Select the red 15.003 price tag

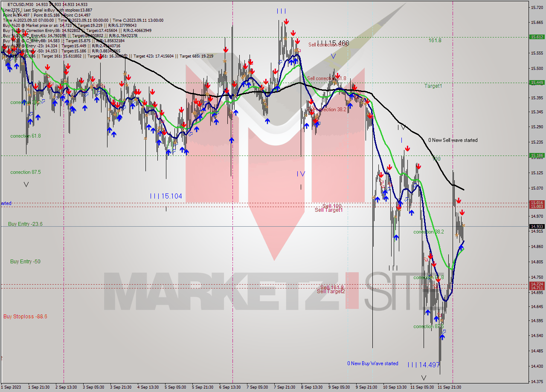click(537, 207)
